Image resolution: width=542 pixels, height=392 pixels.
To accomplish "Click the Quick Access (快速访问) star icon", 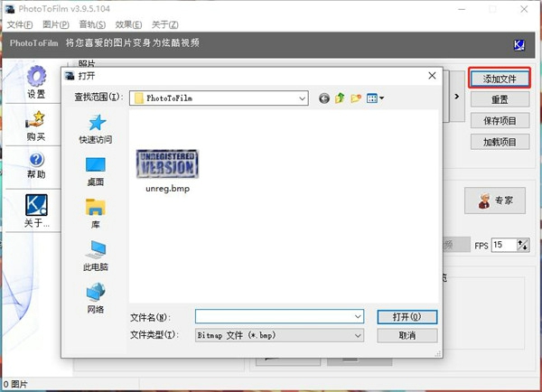I will pos(96,123).
